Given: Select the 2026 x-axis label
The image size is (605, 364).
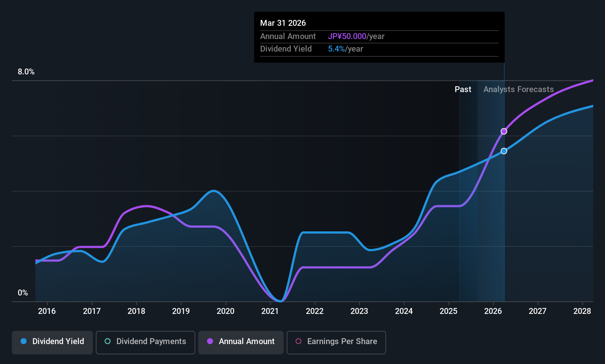Looking at the screenshot, I should 493,311.
